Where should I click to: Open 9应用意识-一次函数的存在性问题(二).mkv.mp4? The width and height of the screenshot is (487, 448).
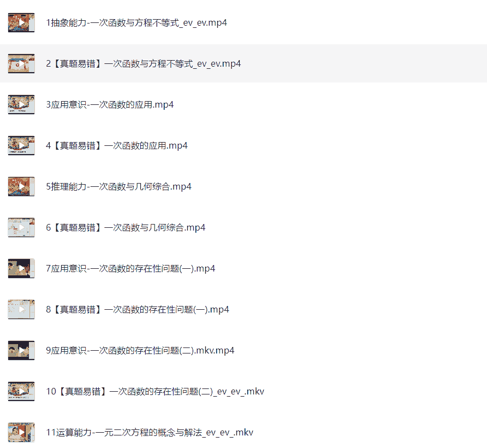pos(140,350)
